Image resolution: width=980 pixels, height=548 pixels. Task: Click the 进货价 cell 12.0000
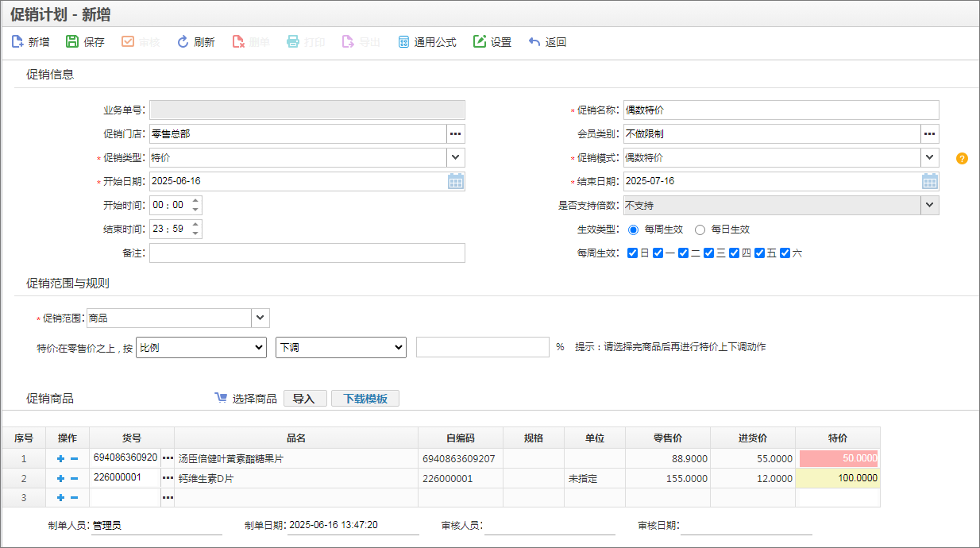(753, 479)
